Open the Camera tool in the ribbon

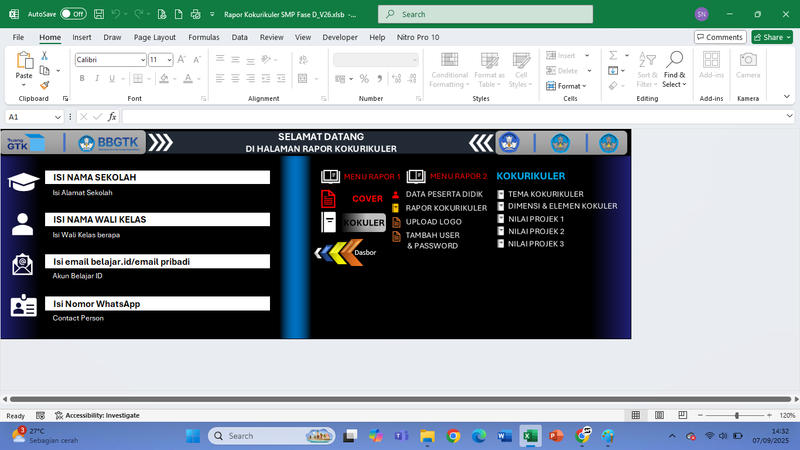[747, 66]
